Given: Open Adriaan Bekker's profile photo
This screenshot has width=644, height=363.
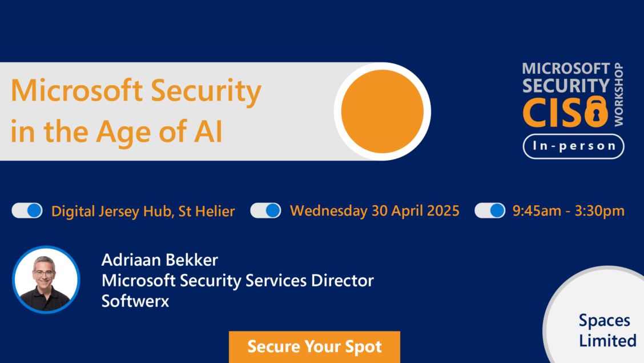Looking at the screenshot, I should point(46,280).
